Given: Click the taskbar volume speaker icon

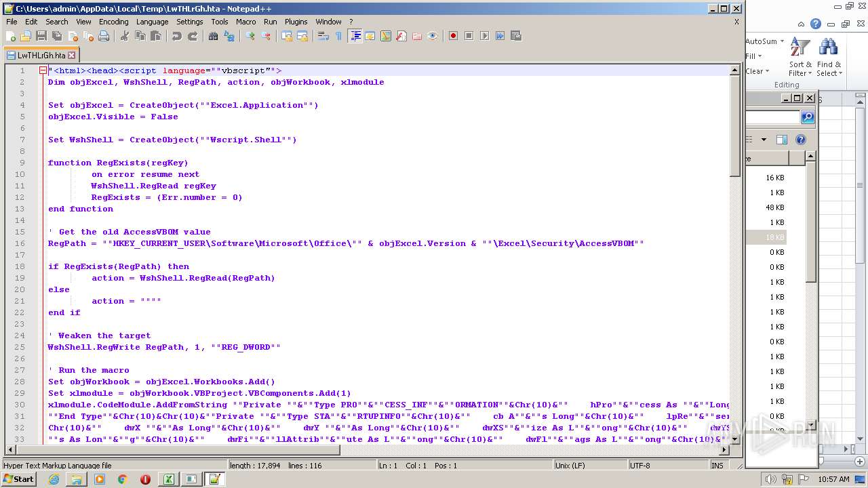Looking at the screenshot, I should click(x=770, y=479).
